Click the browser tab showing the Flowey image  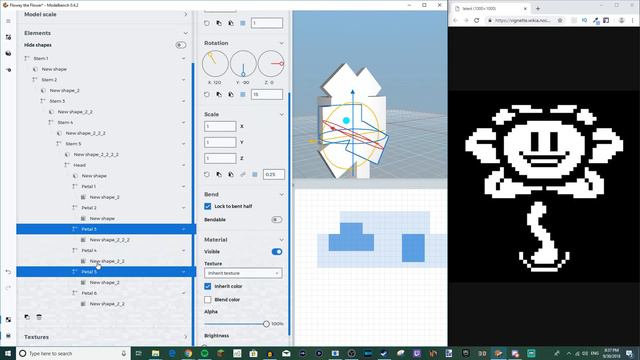[x=490, y=8]
